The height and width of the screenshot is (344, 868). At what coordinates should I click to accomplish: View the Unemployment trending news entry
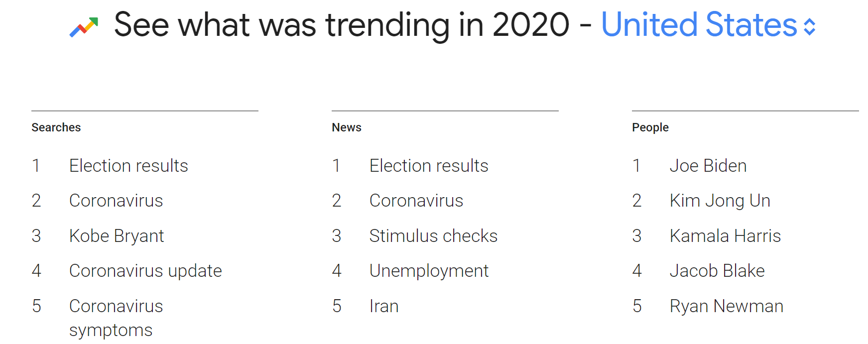[429, 271]
